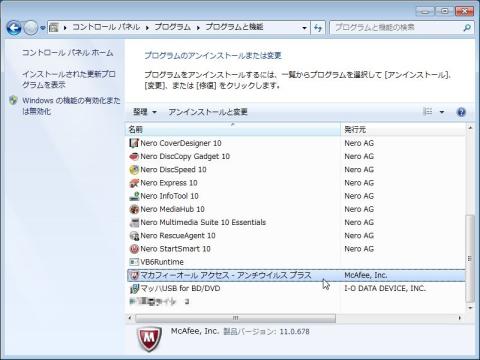Click Nero Express 10 name text
Viewport: 480px width, 360px height.
point(169,183)
